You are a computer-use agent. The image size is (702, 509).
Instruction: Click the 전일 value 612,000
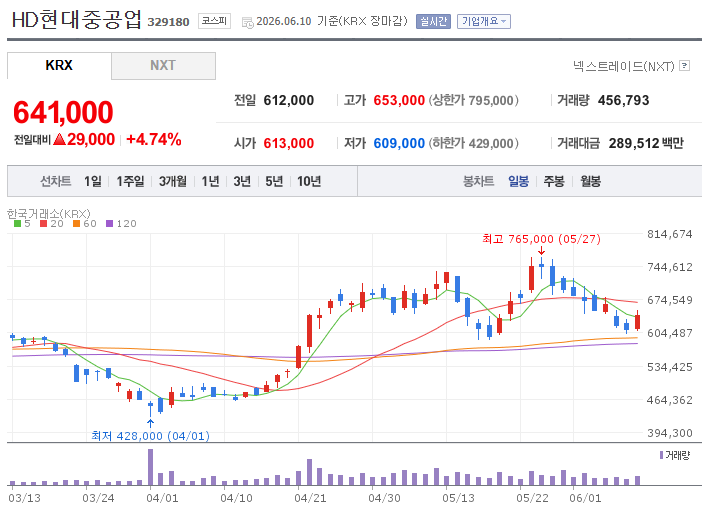click(x=289, y=100)
